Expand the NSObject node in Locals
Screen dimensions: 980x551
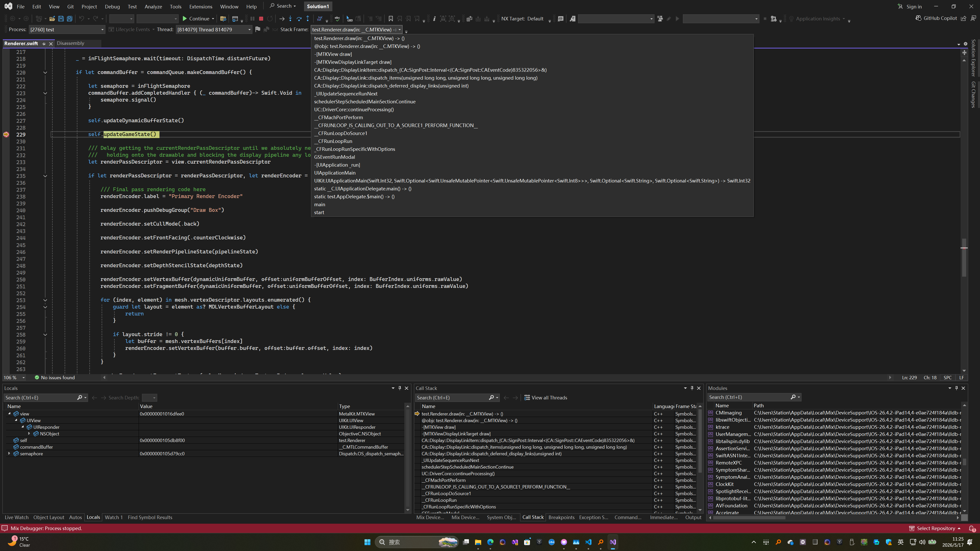click(x=29, y=434)
